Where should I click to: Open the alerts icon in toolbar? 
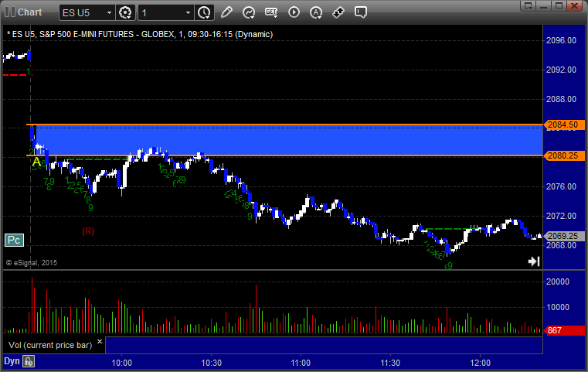tap(316, 12)
